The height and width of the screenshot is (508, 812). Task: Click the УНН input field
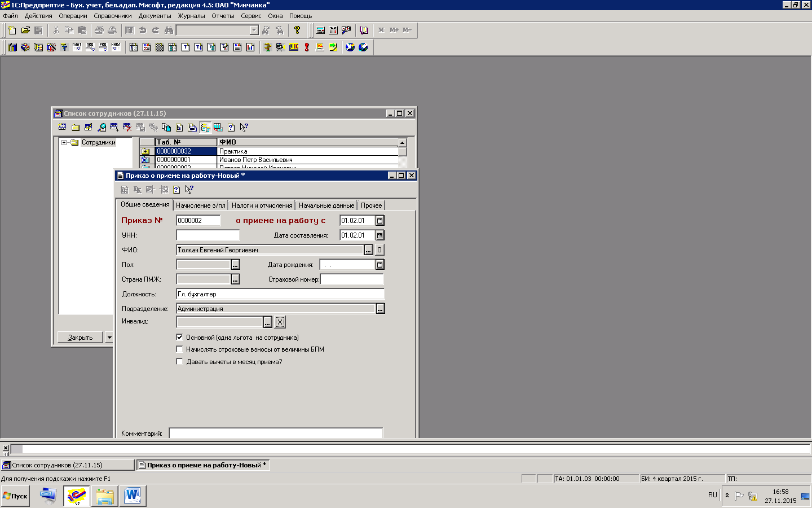coord(208,235)
